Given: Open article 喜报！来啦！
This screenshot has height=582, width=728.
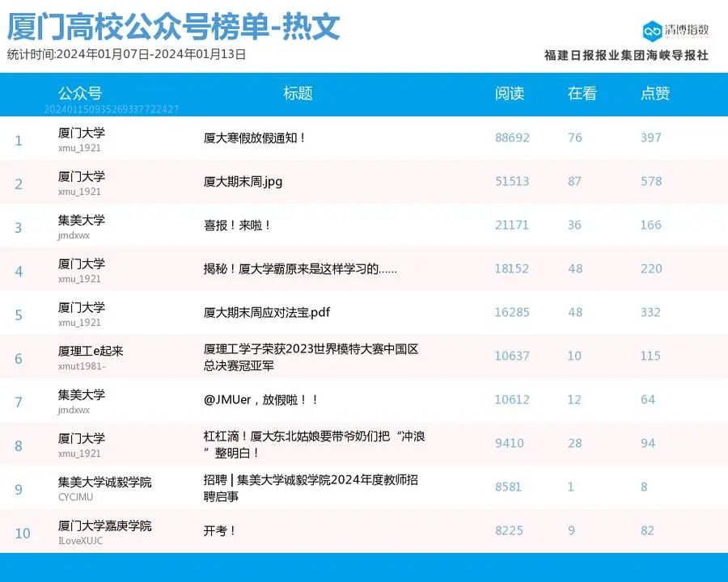Looking at the screenshot, I should [x=237, y=225].
